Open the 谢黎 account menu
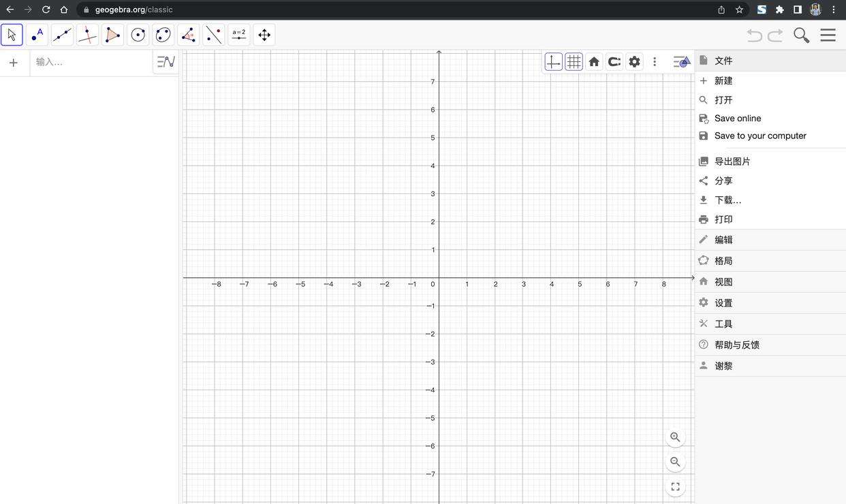The image size is (846, 504). pyautogui.click(x=770, y=366)
